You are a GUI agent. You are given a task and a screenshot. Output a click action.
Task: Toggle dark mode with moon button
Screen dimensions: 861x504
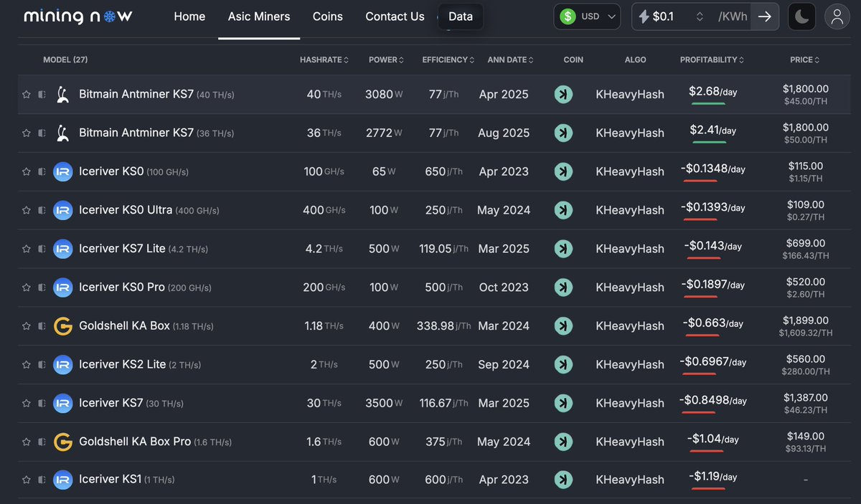pos(801,16)
